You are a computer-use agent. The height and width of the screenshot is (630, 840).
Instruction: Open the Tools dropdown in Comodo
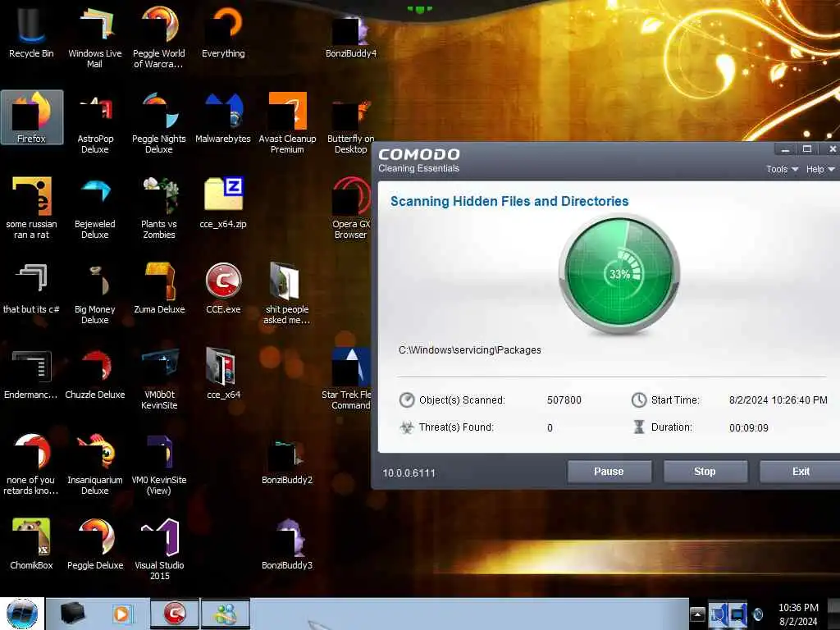point(782,169)
